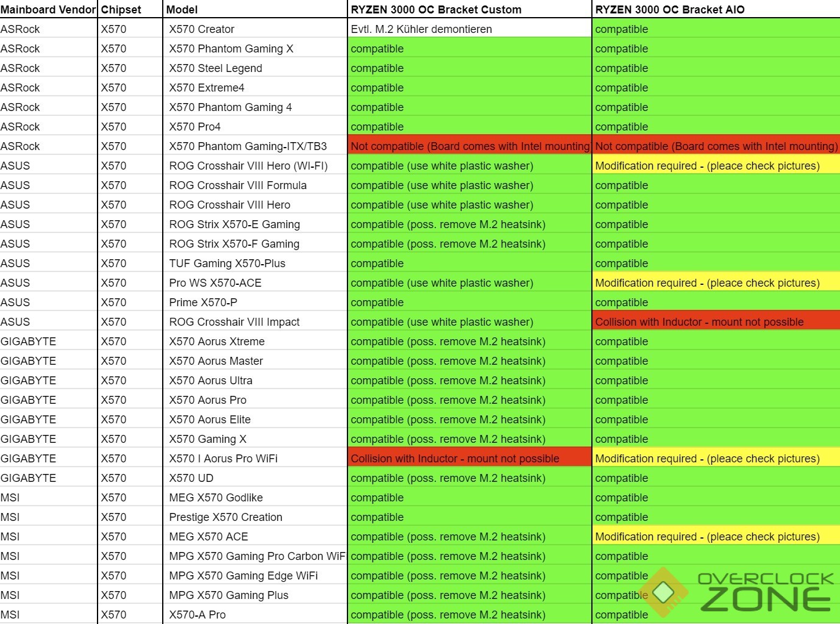840x624 pixels.
Task: Select the 'X570 Creator' model cell
Action: 255,29
